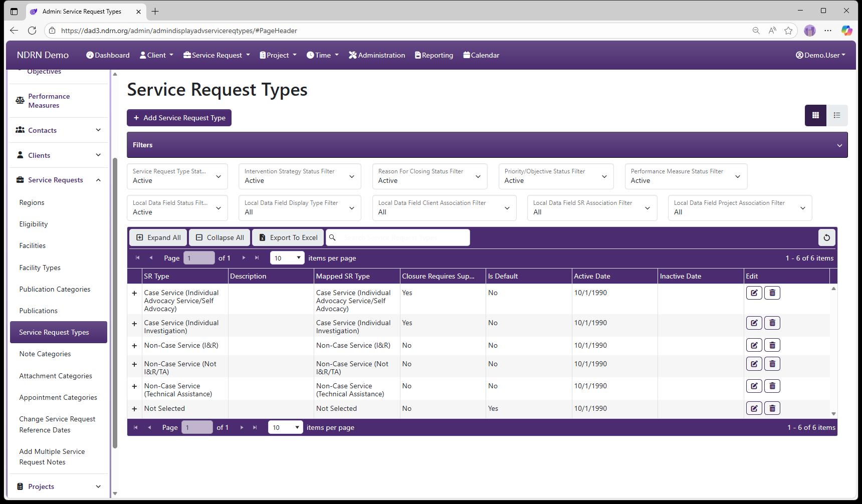Viewport: 862px width, 504px height.
Task: Edit the Case Service (Individual Advocacy Service/Self Advocacy) row
Action: [x=754, y=293]
